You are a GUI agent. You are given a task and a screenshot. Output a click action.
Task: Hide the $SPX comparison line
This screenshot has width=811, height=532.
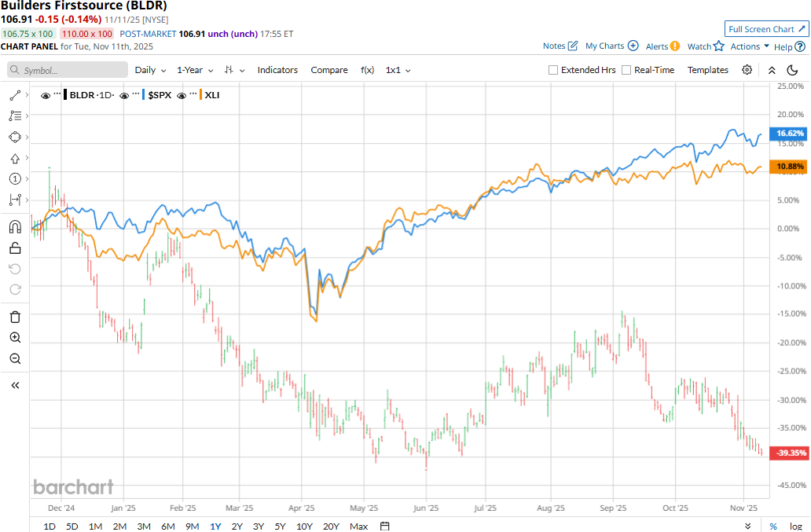click(x=125, y=95)
